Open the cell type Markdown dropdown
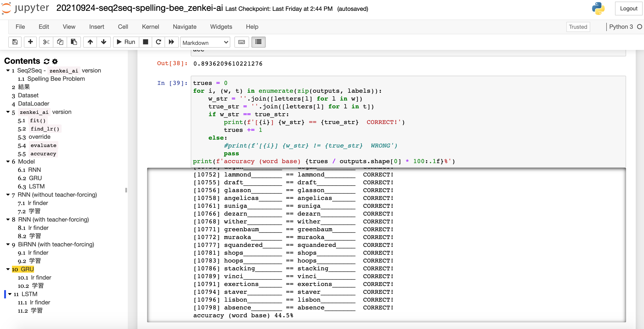 pos(205,43)
